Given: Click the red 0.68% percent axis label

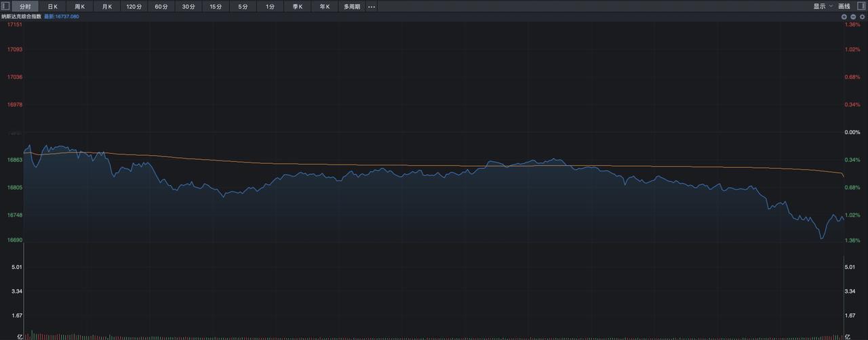Looking at the screenshot, I should click(x=852, y=77).
